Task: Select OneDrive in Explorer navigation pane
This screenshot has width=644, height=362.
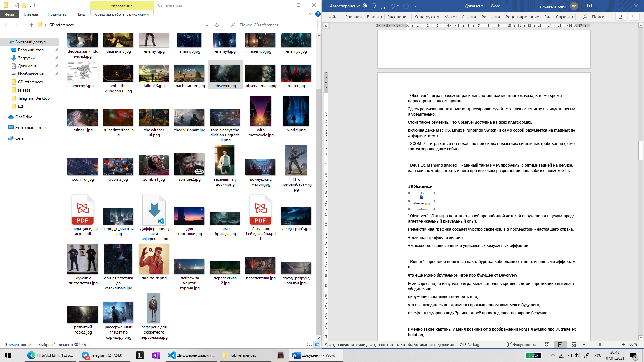Action: coord(23,117)
